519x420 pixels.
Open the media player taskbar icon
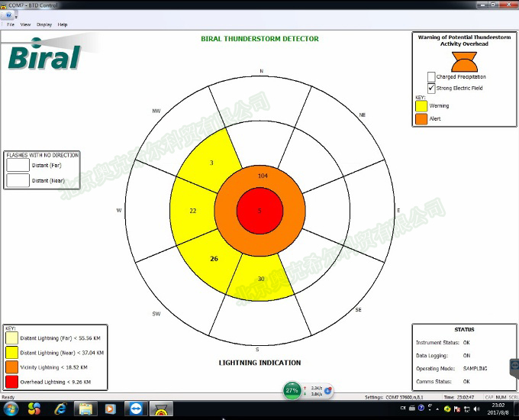[110, 409]
